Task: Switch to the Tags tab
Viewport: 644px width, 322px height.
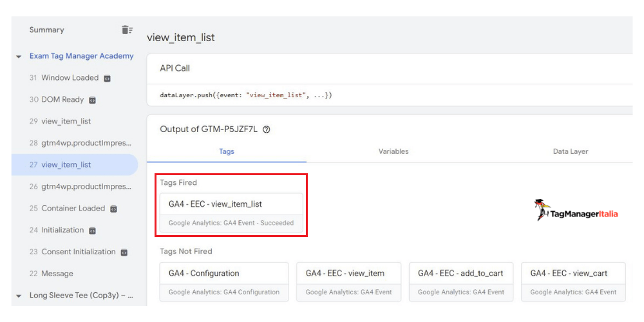Action: (x=226, y=151)
